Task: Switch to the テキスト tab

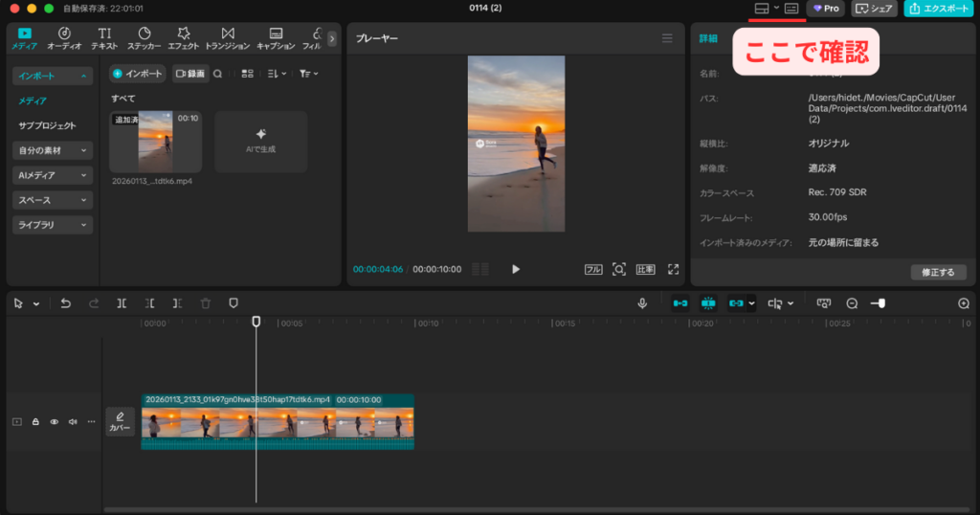Action: (104, 38)
